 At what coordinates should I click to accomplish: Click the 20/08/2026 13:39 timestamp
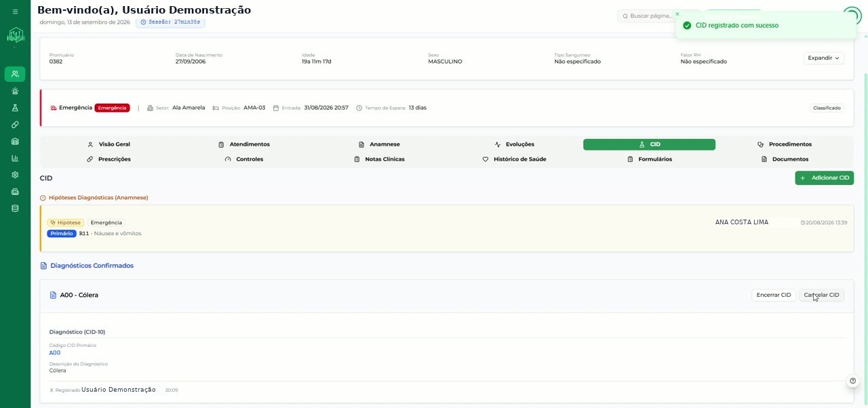coord(826,222)
